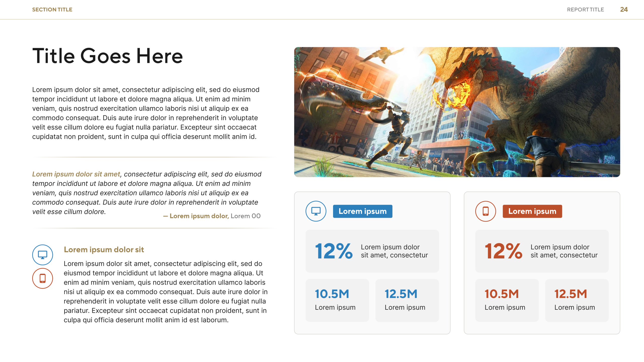Click the blue monitor icon in left card

click(316, 211)
